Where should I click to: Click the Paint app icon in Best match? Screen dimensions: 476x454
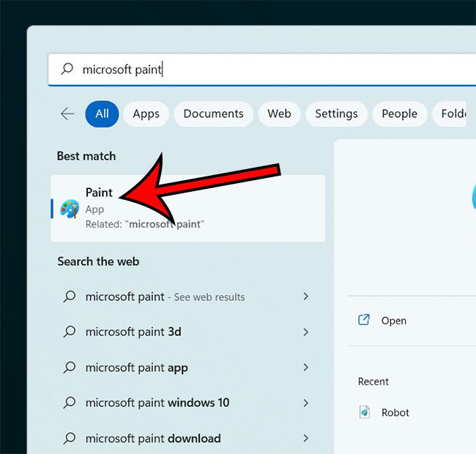click(x=70, y=209)
